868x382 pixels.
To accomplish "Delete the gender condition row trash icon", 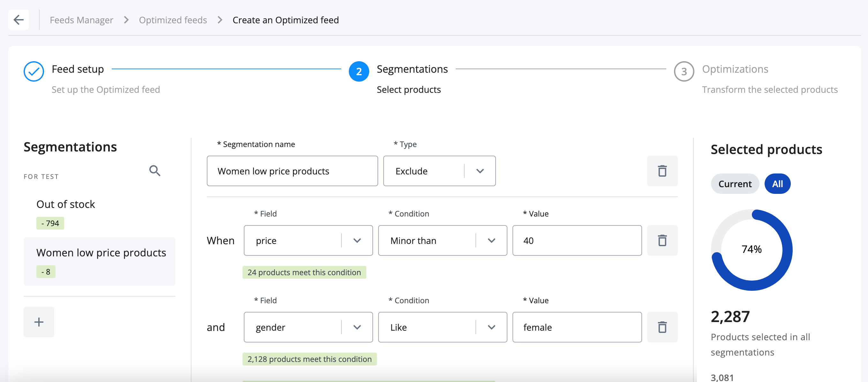I will point(662,327).
